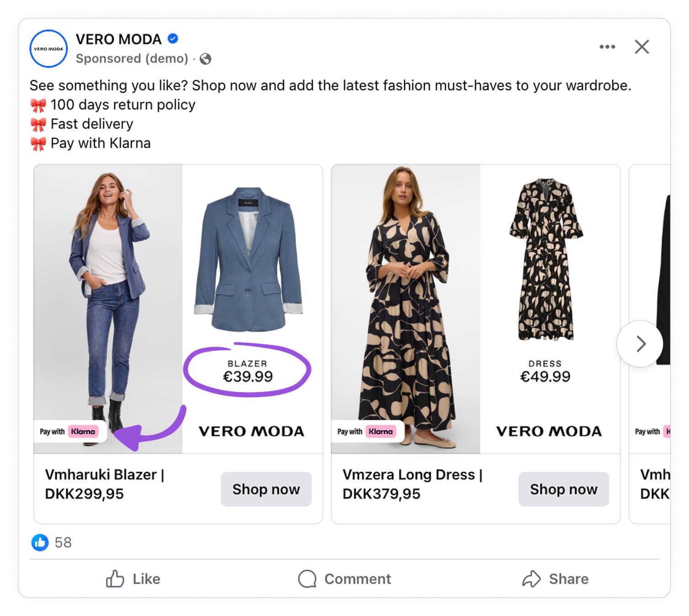Open the three-dots ad options menu
Viewport: 689px width, 616px height.
[x=607, y=46]
